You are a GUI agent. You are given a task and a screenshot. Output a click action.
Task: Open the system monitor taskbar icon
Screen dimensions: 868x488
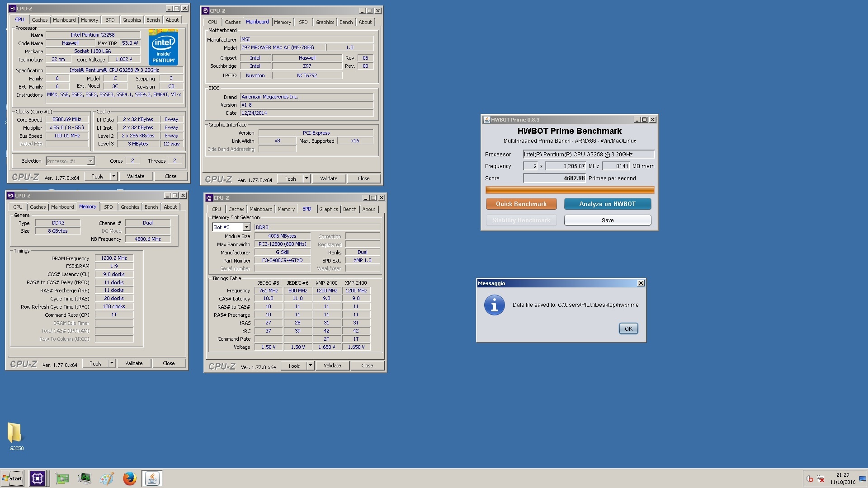click(x=84, y=478)
